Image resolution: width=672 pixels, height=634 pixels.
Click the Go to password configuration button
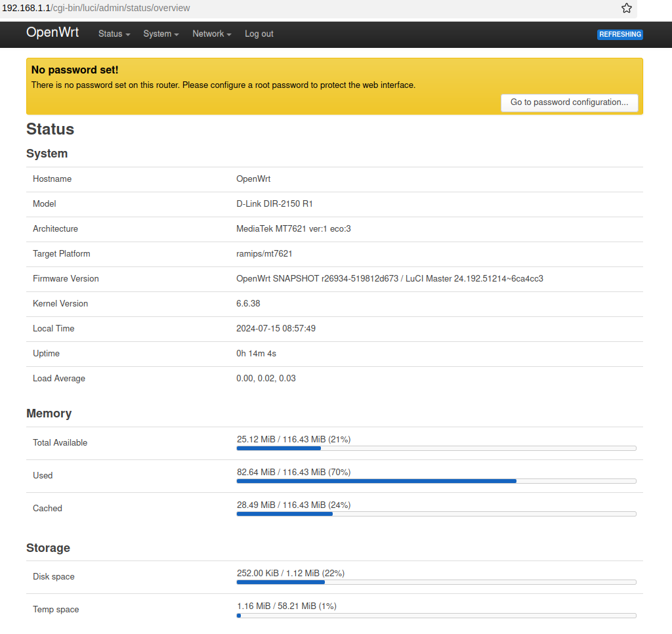click(569, 102)
